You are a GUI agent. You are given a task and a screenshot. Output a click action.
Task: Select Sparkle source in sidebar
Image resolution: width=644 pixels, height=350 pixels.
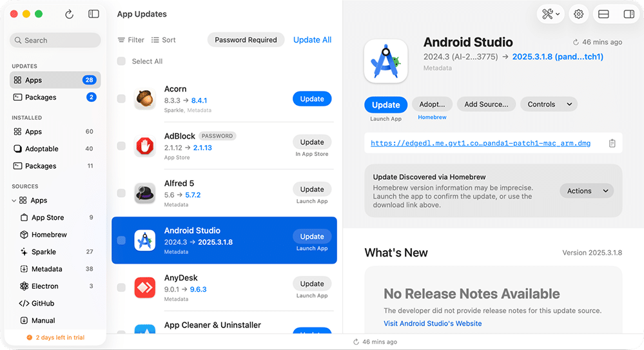click(x=55, y=252)
